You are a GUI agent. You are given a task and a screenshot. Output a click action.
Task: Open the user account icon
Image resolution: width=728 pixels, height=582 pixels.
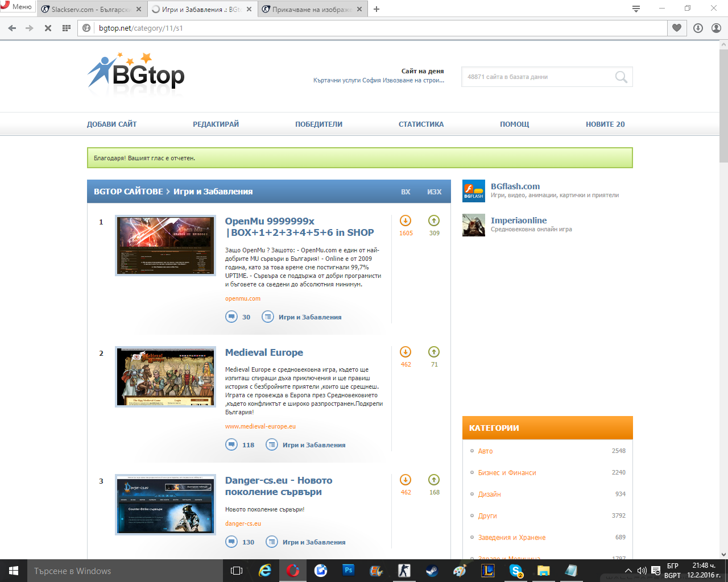(x=716, y=28)
